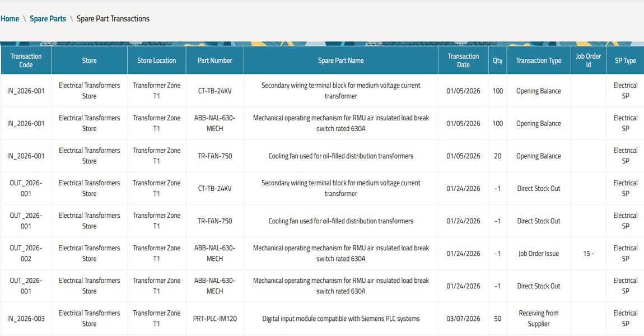
Task: Click the OUT_2026-002 transaction code
Action: (26, 254)
